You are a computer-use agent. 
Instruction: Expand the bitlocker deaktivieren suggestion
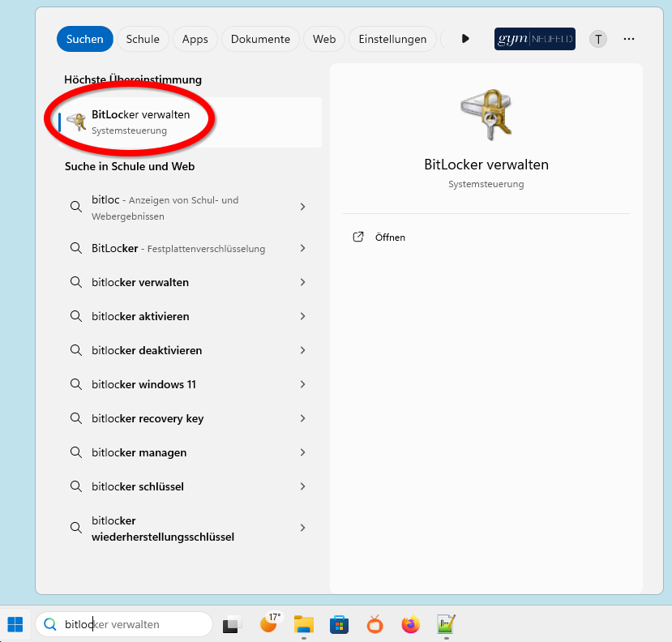click(x=302, y=350)
